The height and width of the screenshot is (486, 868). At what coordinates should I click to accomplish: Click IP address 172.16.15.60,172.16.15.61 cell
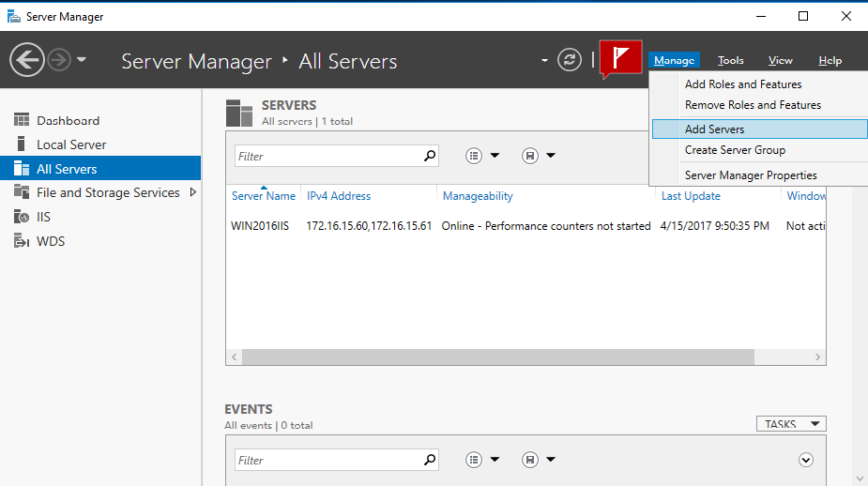[369, 226]
